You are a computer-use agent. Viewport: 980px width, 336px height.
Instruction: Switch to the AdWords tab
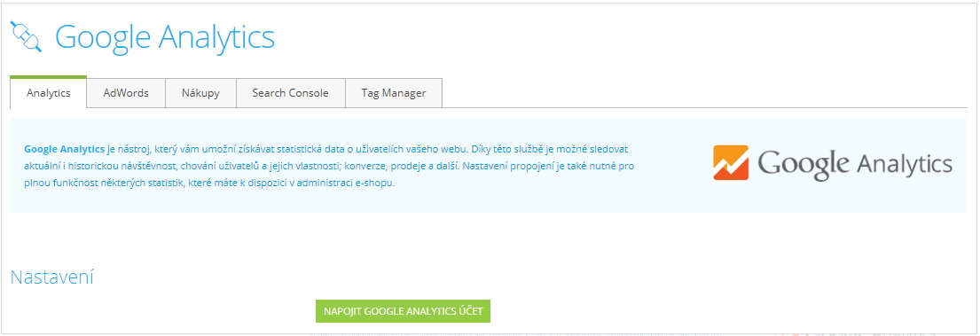click(x=126, y=93)
